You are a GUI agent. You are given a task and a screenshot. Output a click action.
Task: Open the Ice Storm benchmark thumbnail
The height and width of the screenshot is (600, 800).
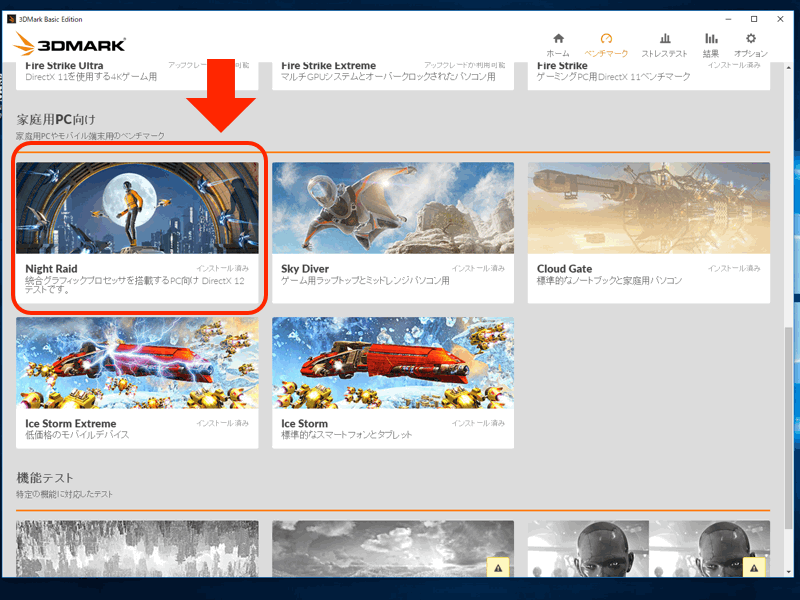(393, 363)
